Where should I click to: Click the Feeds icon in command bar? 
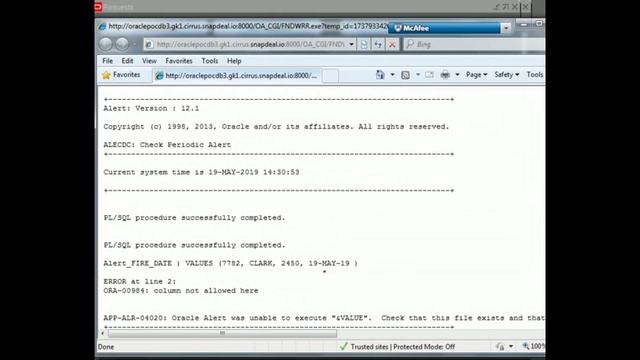coord(405,75)
